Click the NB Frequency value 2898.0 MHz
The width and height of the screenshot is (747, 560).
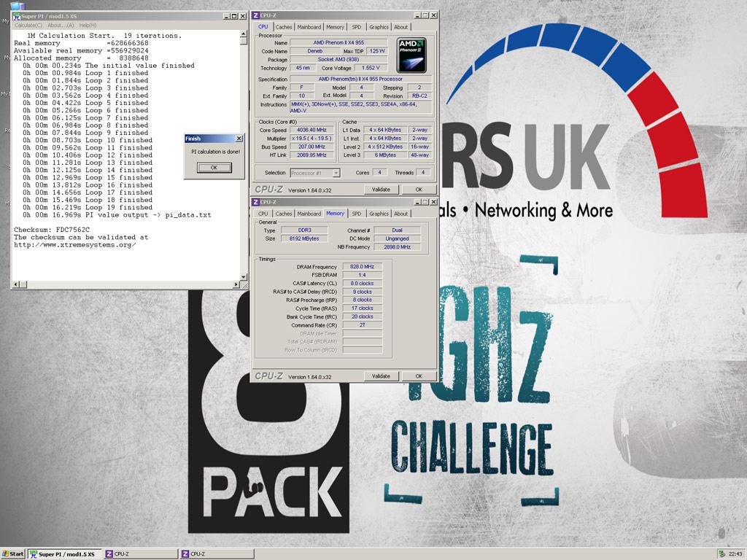point(398,246)
